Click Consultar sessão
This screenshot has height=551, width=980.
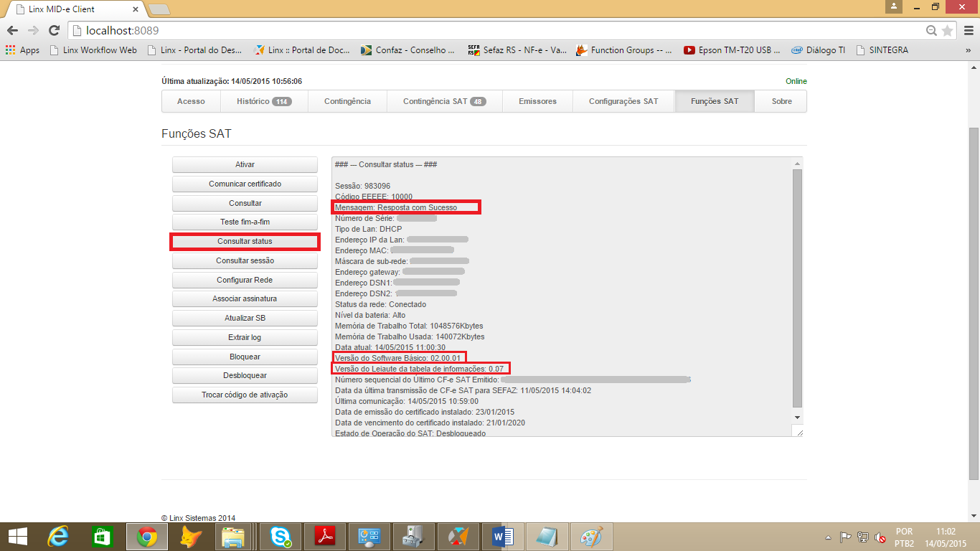[x=245, y=261]
